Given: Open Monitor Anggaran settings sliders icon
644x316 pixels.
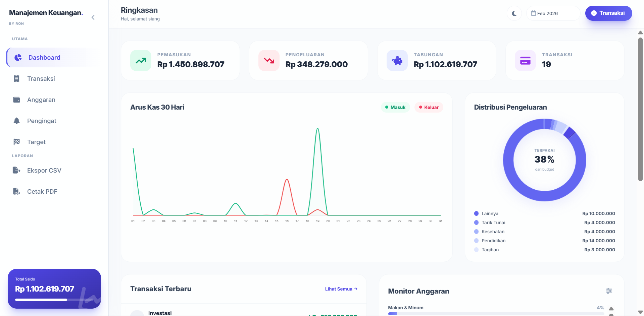Looking at the screenshot, I should 609,291.
